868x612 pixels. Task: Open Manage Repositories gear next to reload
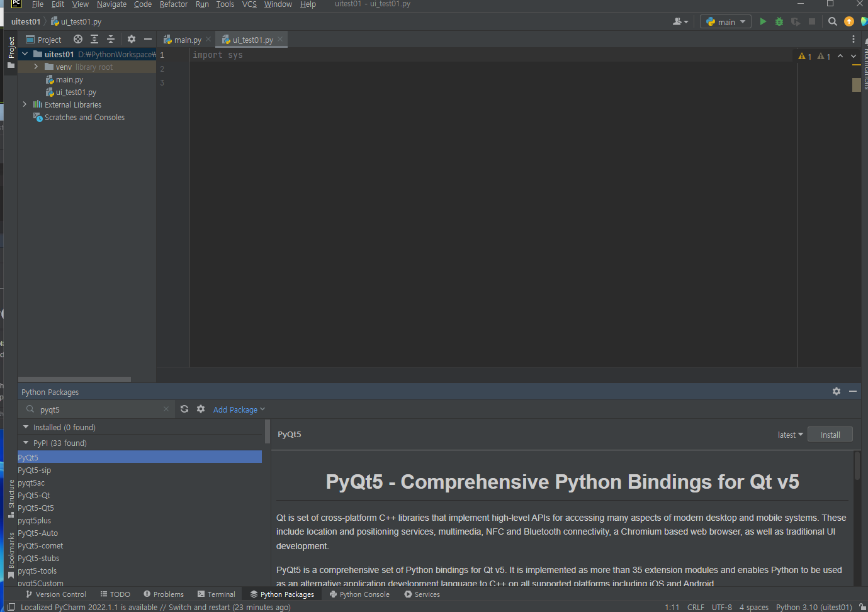click(x=201, y=409)
